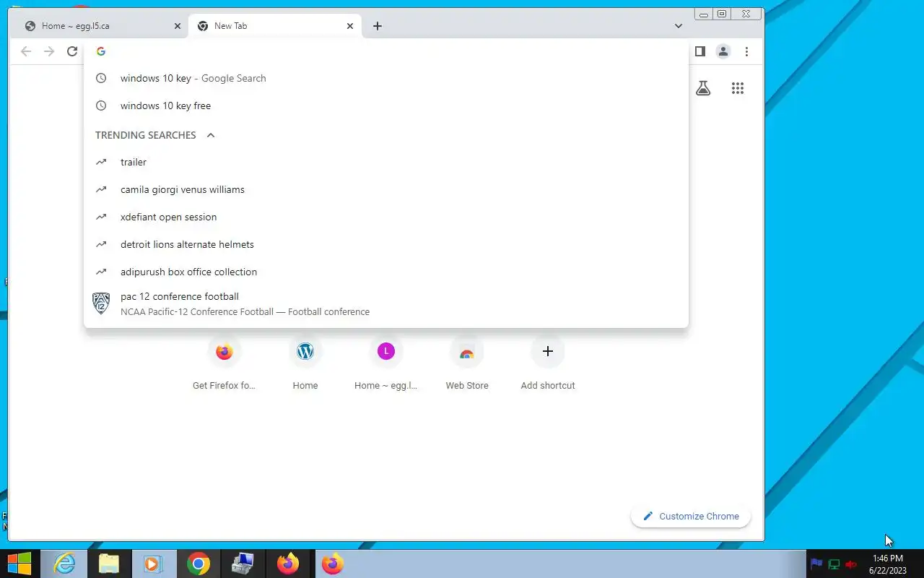924x578 pixels.
Task: Open the media player taskbar icon
Action: point(153,564)
